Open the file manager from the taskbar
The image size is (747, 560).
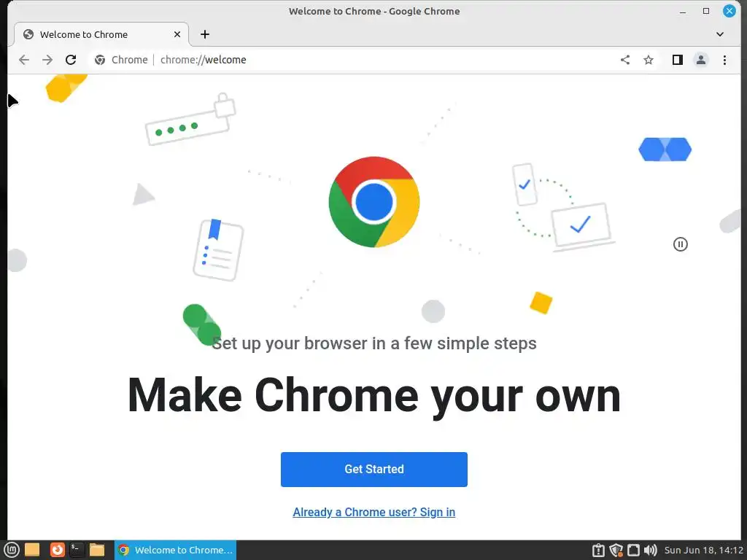(x=97, y=550)
